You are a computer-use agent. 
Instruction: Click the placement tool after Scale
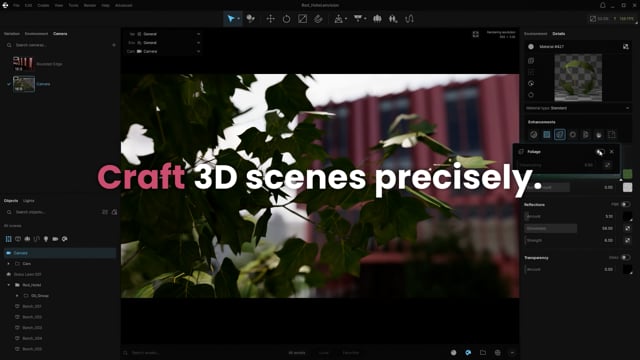coord(318,19)
